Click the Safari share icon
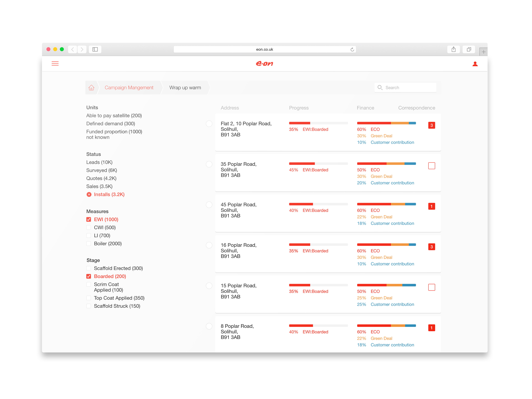This screenshot has width=532, height=399. point(453,50)
